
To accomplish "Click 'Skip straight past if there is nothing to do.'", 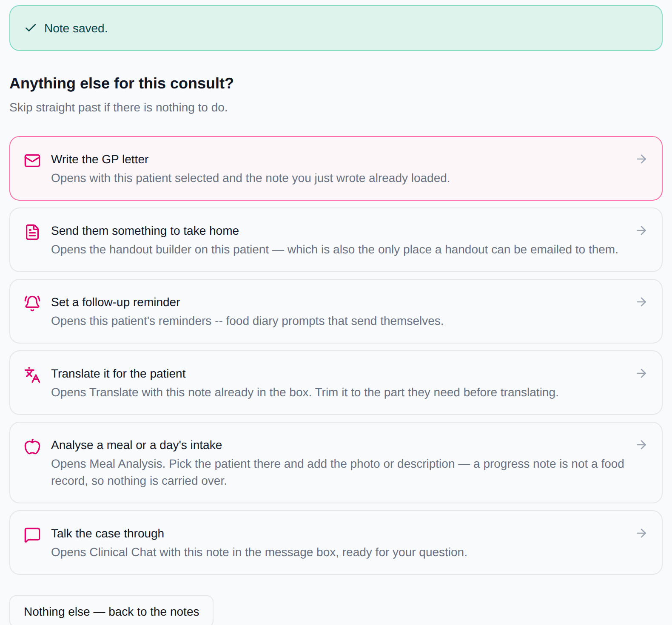I will [x=119, y=108].
